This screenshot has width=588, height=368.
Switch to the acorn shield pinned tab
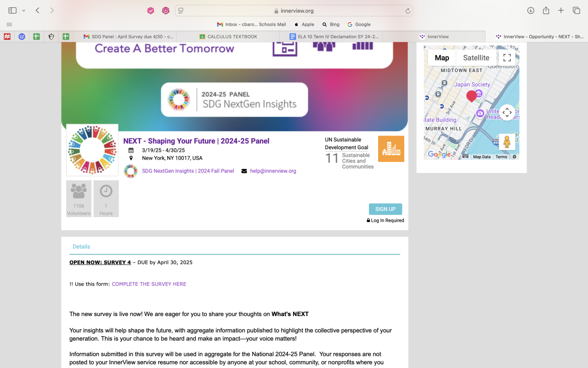51,36
